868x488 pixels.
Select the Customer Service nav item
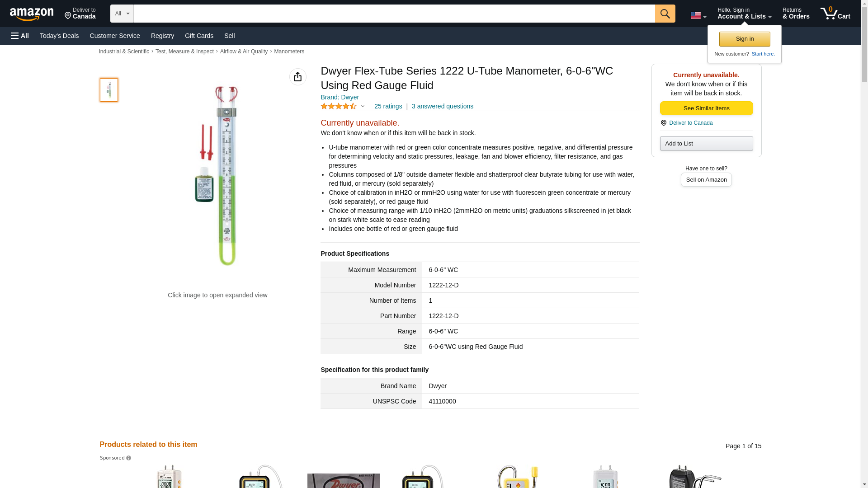(x=115, y=36)
